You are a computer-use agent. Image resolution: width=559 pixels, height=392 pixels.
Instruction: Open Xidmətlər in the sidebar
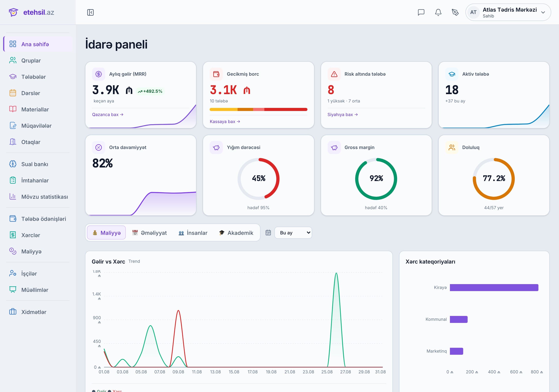tap(38, 312)
